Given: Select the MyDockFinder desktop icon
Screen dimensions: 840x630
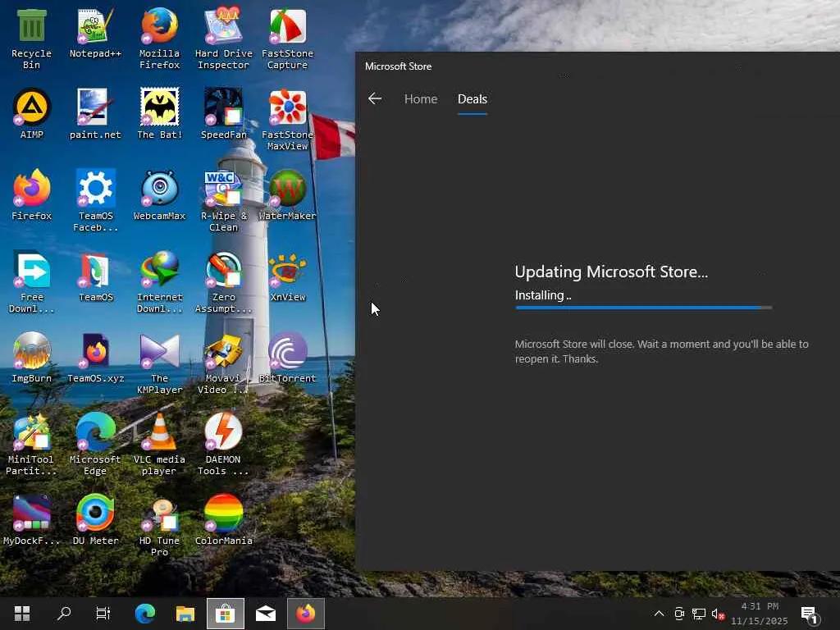Looking at the screenshot, I should point(32,520).
